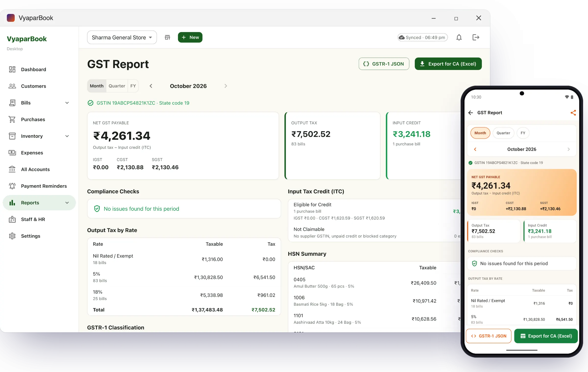Click the New button
This screenshot has height=372, width=588.
[x=190, y=37]
